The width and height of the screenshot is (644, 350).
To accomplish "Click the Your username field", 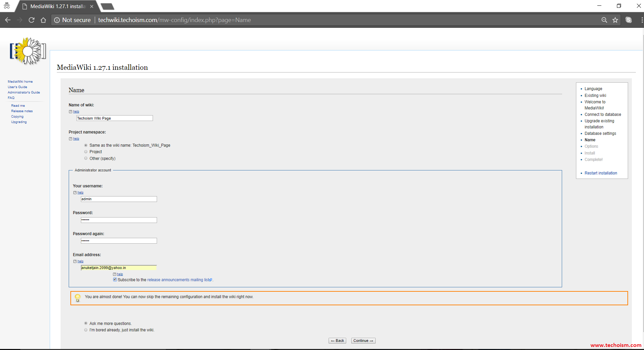I will coord(119,199).
